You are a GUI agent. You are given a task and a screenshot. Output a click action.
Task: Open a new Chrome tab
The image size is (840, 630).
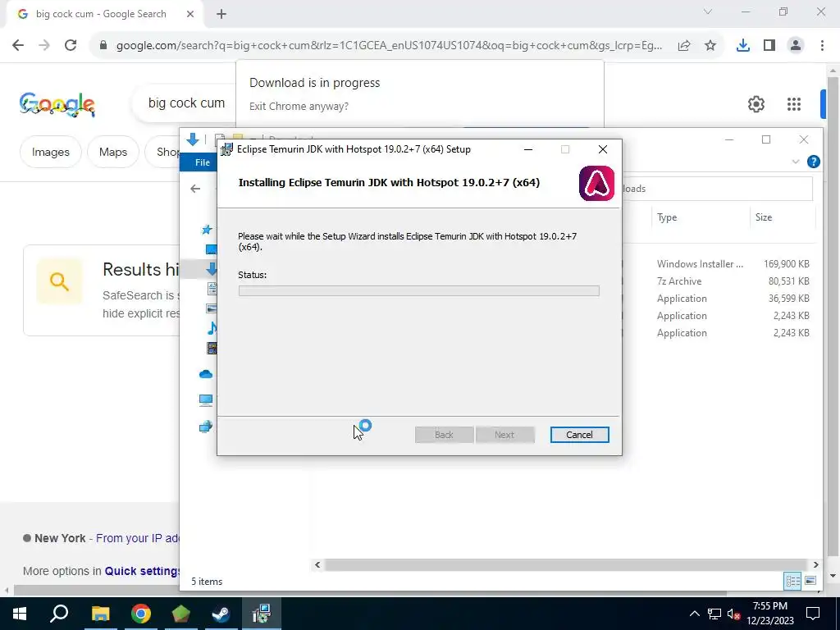tap(221, 14)
